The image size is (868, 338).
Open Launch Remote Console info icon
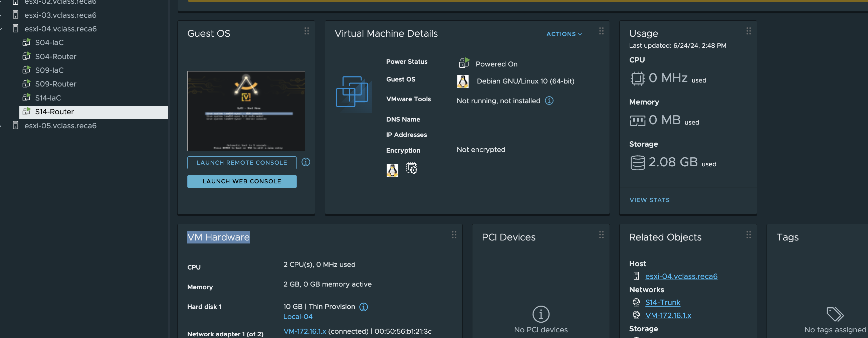(x=305, y=162)
